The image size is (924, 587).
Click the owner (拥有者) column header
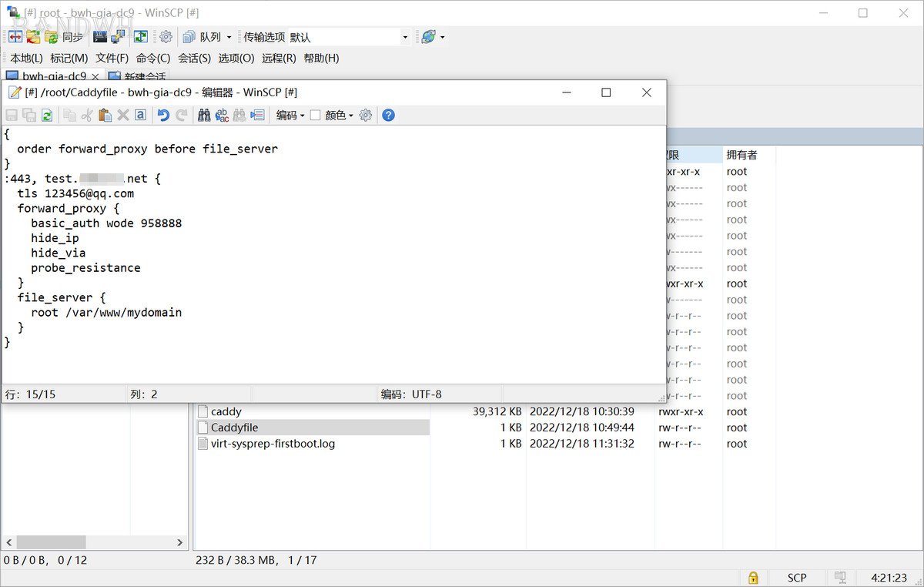click(748, 155)
